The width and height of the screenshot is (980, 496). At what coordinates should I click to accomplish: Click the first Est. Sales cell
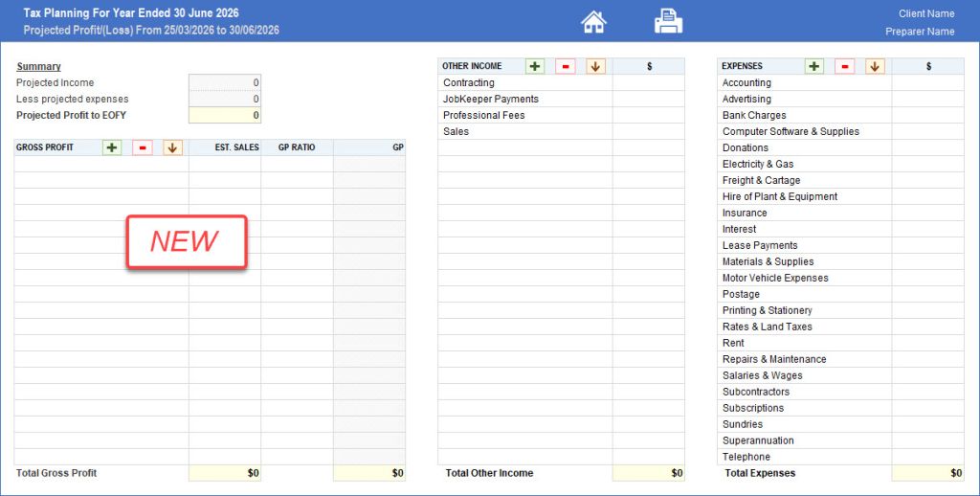pos(224,164)
